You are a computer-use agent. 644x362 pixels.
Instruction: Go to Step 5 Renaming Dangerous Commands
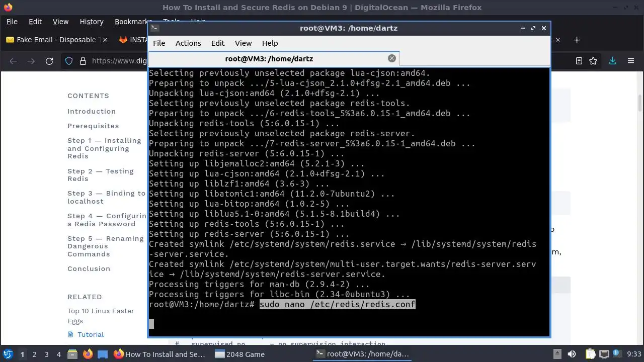click(x=106, y=246)
